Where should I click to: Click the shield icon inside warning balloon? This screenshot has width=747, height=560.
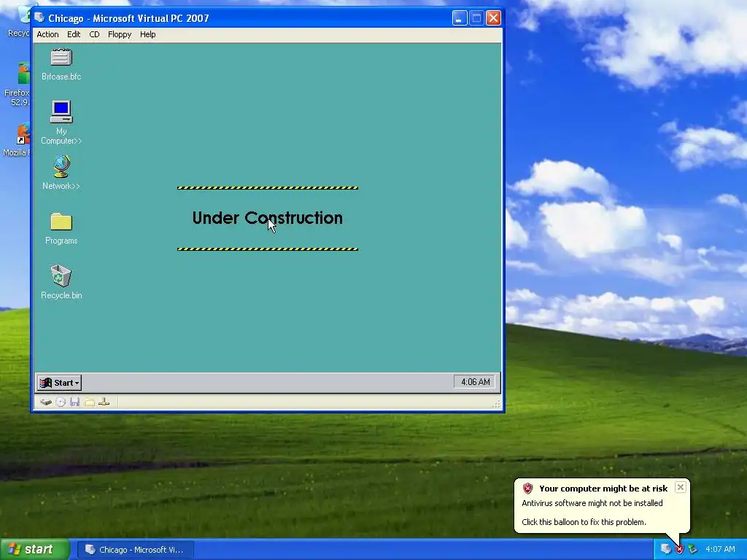527,488
